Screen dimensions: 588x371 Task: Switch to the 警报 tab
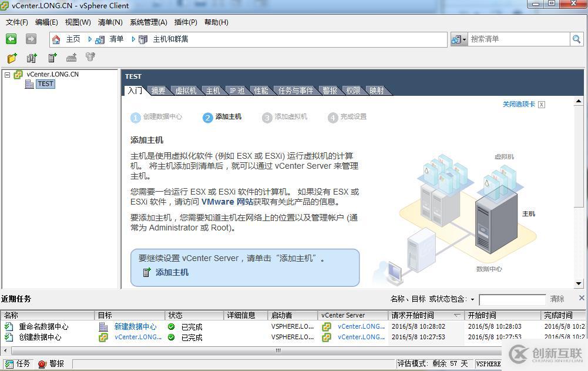pyautogui.click(x=330, y=91)
